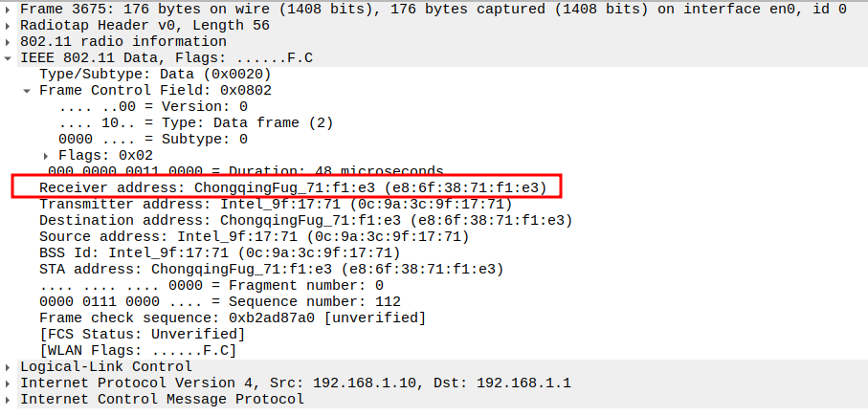Expand the Radiotap Header v0 section
Screen dimensions: 868x416
9,25
